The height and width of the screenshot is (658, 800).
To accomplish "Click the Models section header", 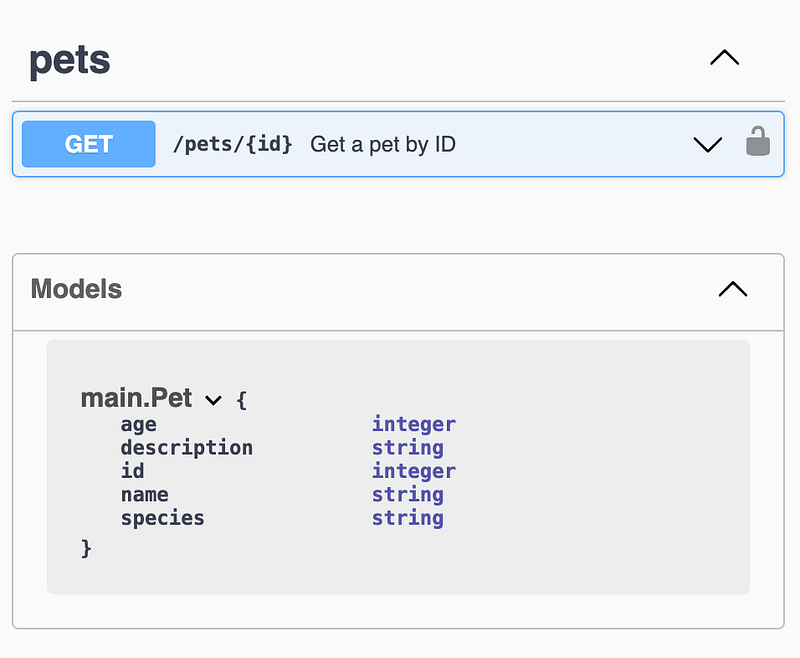I will [76, 289].
